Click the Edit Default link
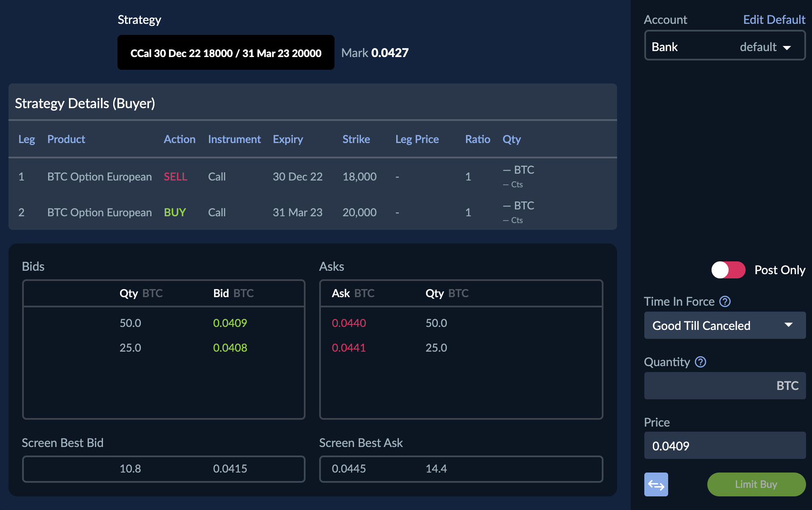Screen dimensions: 812x510 (x=774, y=20)
